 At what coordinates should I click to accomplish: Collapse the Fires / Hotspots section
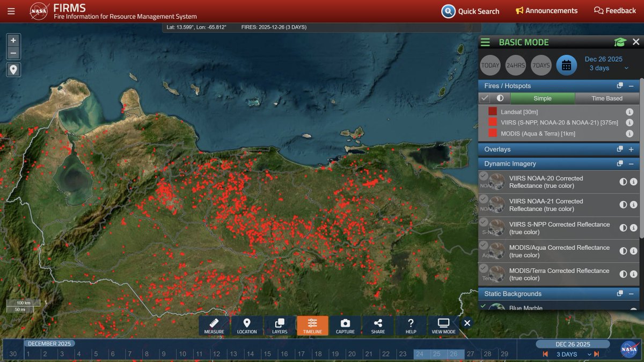pos(631,86)
